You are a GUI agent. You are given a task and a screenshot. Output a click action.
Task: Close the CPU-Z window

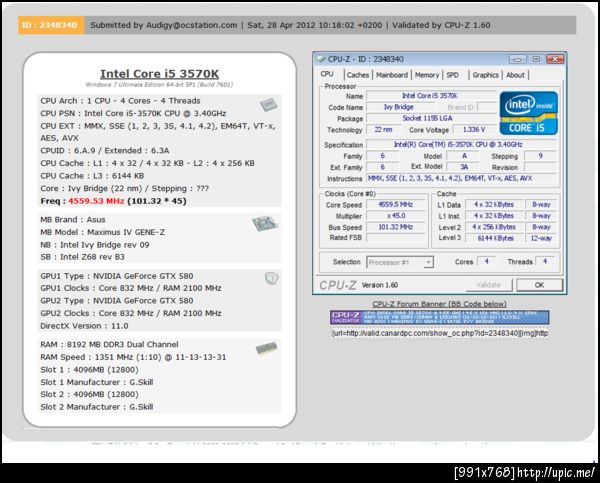[555, 59]
